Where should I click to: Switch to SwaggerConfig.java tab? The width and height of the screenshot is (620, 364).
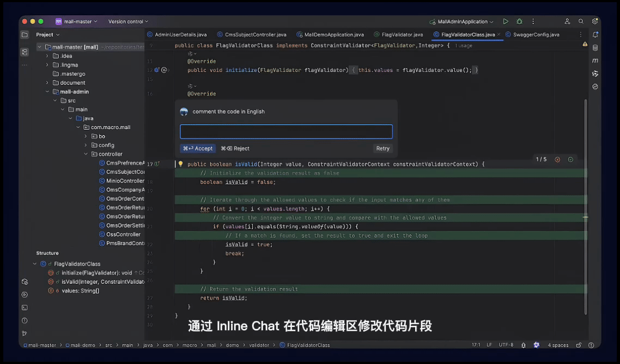(x=532, y=35)
